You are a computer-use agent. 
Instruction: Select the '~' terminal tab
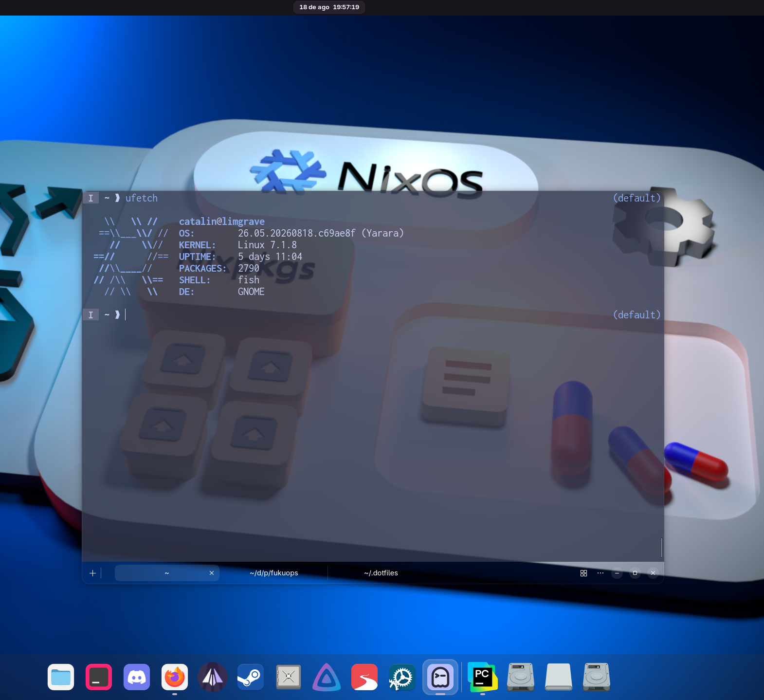(167, 573)
